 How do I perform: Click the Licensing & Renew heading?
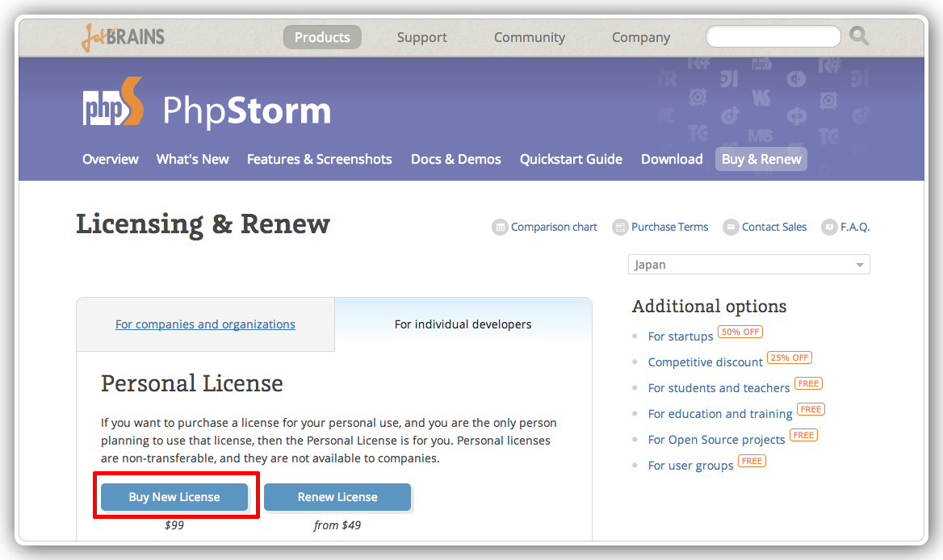pos(203,224)
